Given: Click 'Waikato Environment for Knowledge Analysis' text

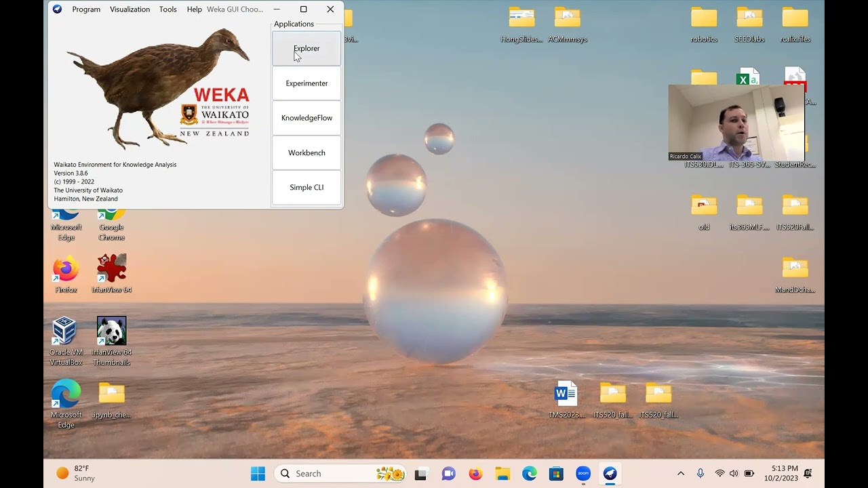Looking at the screenshot, I should tap(115, 165).
